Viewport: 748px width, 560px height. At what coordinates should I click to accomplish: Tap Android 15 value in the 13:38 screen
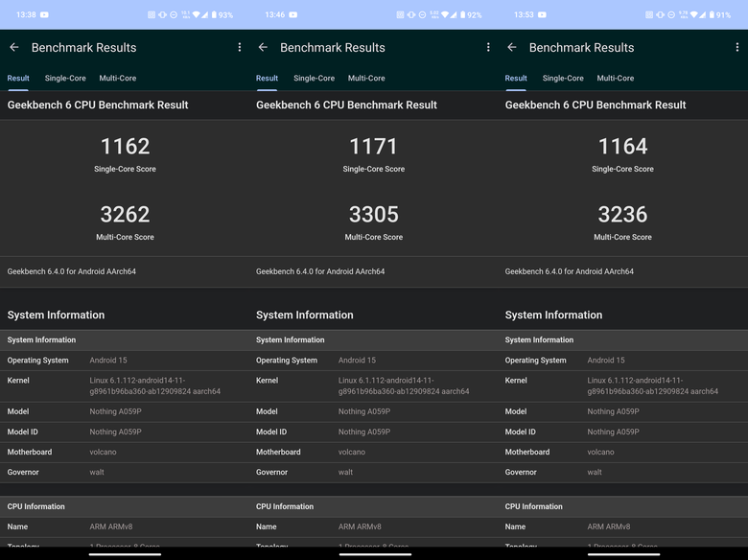(x=108, y=361)
